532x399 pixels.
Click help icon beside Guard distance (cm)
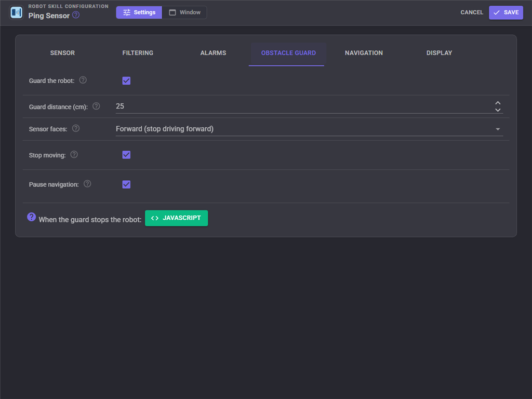coord(96,106)
